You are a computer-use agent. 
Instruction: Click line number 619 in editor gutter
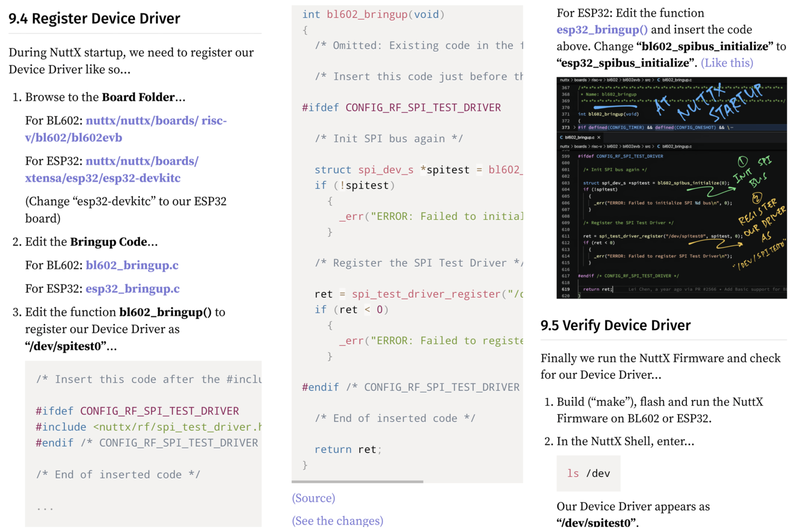tap(566, 289)
